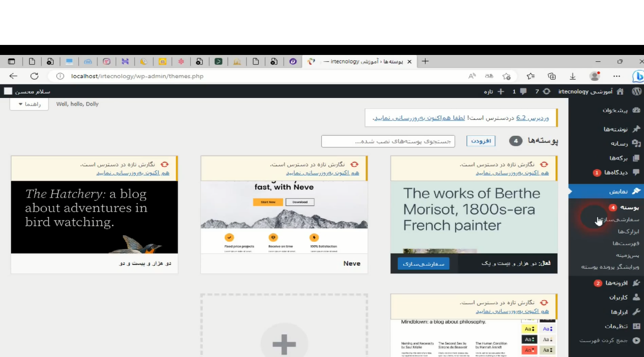Expand the Help (راهنما) dropdown tab
The image size is (644, 357).
pos(29,104)
